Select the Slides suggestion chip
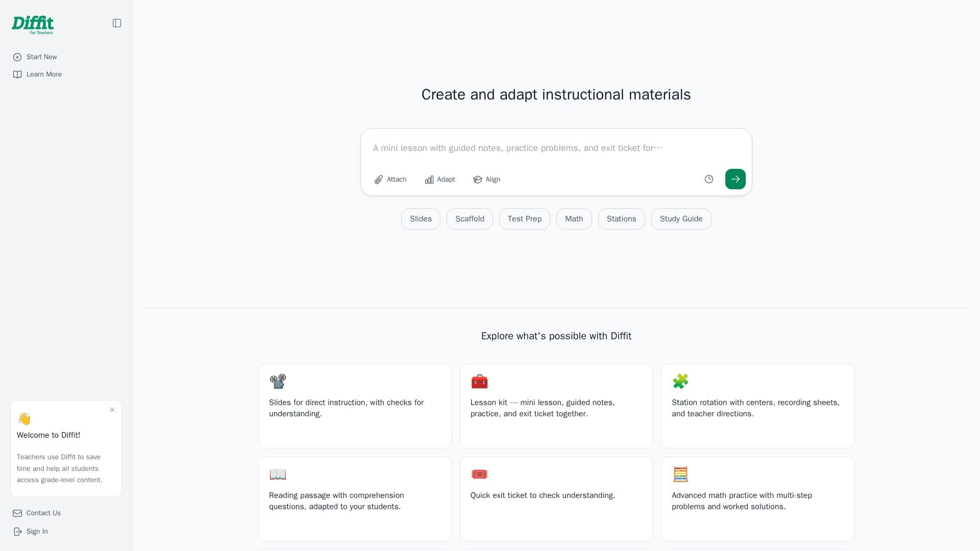980x551 pixels. (x=421, y=219)
